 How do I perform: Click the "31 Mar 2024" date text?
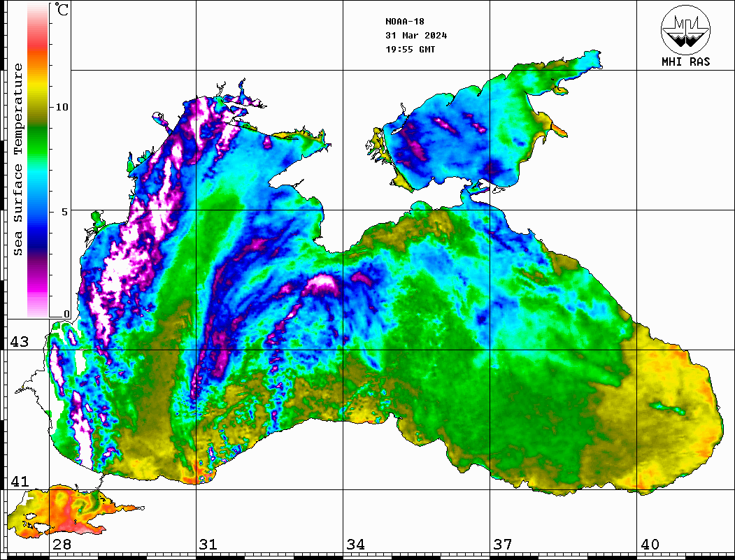click(416, 36)
